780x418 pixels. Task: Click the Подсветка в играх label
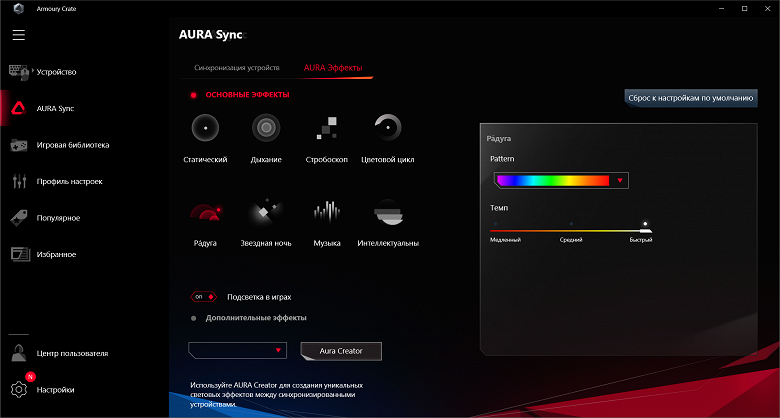[x=259, y=297]
